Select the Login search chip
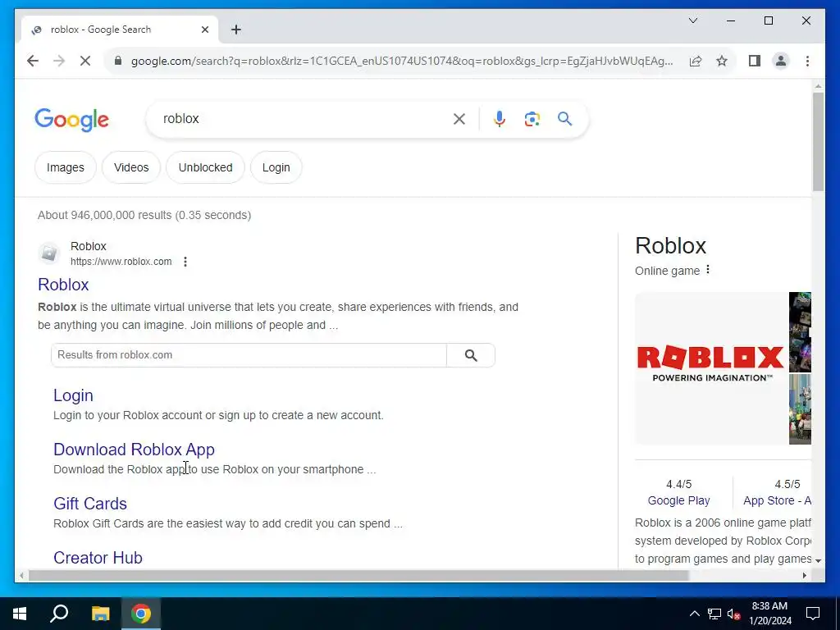The image size is (840, 630). point(276,167)
